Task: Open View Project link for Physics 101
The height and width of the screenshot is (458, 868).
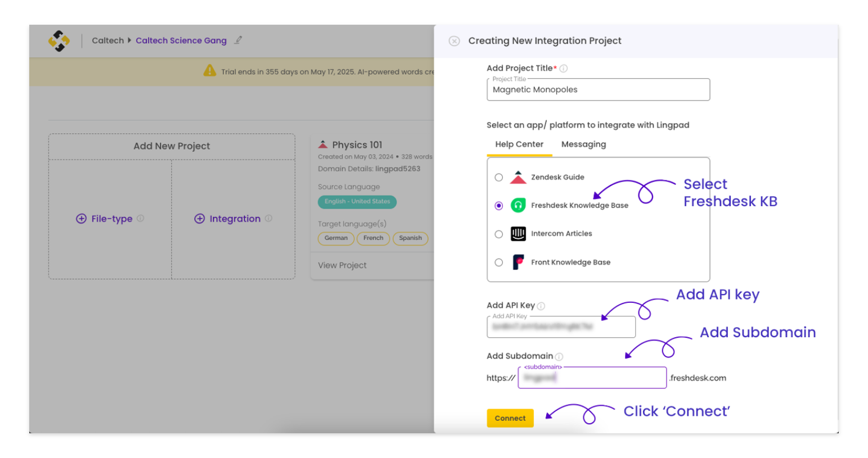Action: 342,265
